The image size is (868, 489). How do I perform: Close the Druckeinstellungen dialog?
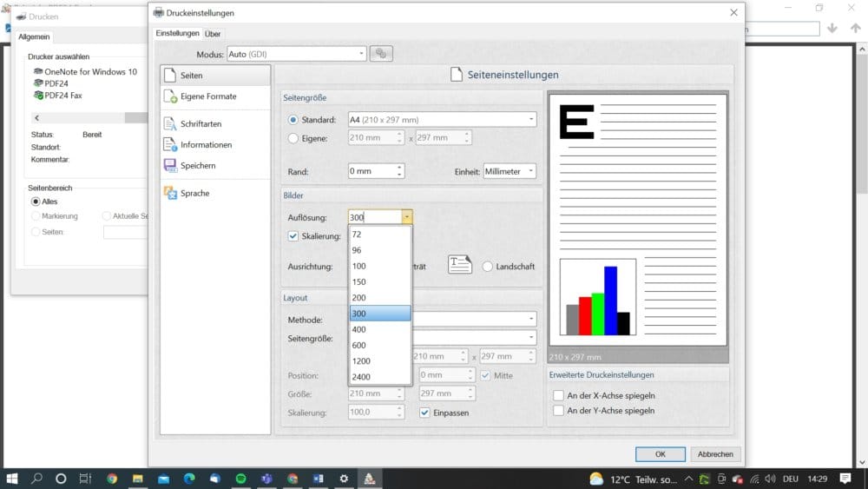(x=733, y=12)
